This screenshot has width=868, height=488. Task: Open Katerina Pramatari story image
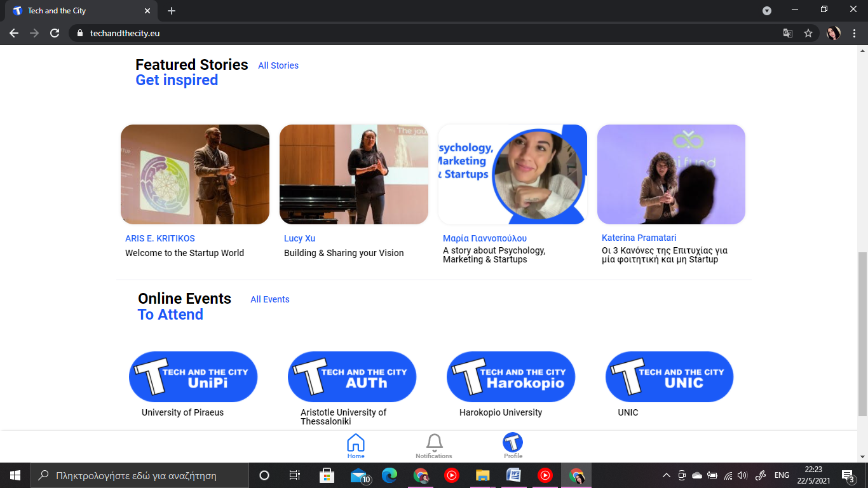tap(671, 174)
